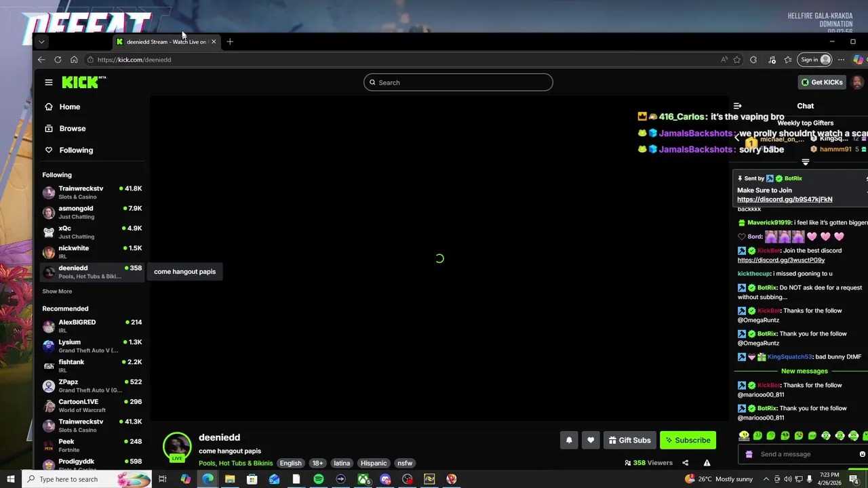Viewport: 868px width, 488px height.
Task: Open the emoji picker in chat input
Action: click(x=863, y=454)
